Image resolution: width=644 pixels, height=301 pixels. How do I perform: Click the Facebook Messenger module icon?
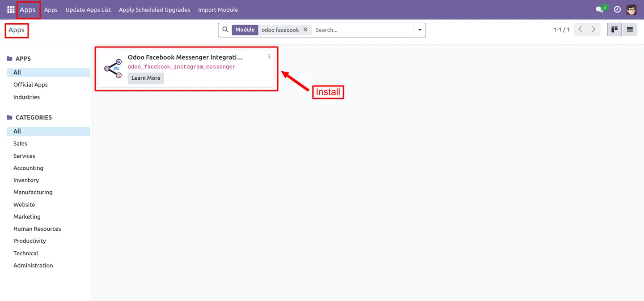click(113, 68)
